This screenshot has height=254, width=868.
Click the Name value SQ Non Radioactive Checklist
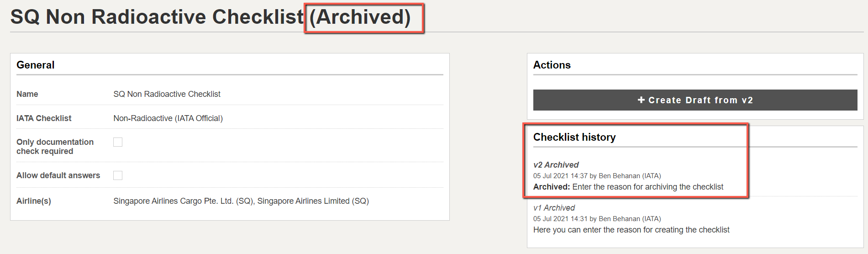(x=167, y=94)
